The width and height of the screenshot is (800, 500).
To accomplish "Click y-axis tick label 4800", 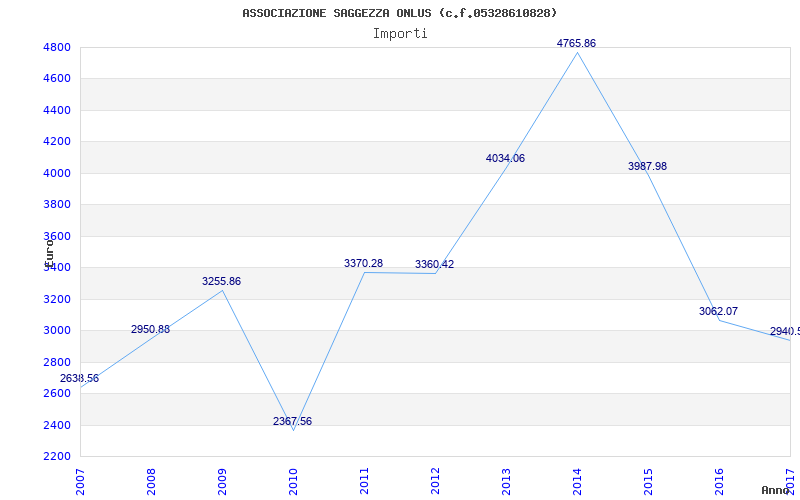I will [56, 48].
